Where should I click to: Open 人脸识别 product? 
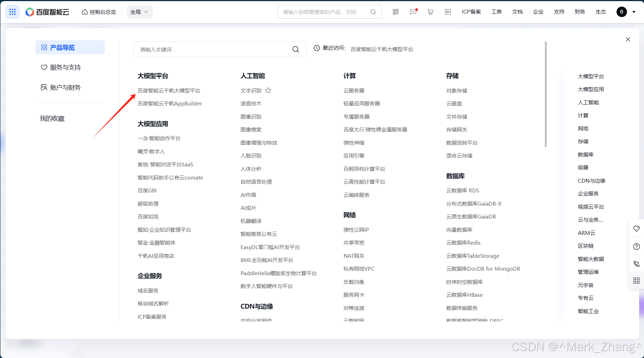(x=251, y=156)
